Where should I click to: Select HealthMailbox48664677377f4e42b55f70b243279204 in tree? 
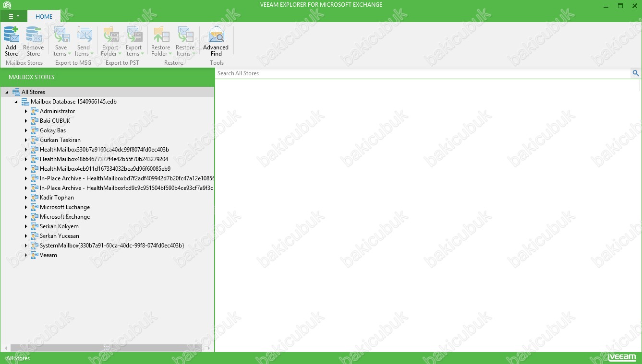(x=104, y=159)
